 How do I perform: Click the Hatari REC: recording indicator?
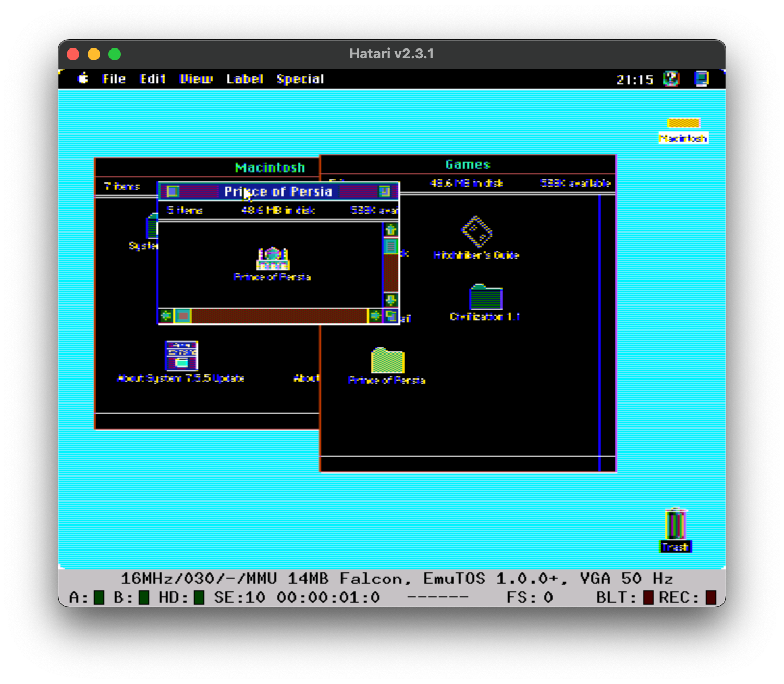[711, 597]
